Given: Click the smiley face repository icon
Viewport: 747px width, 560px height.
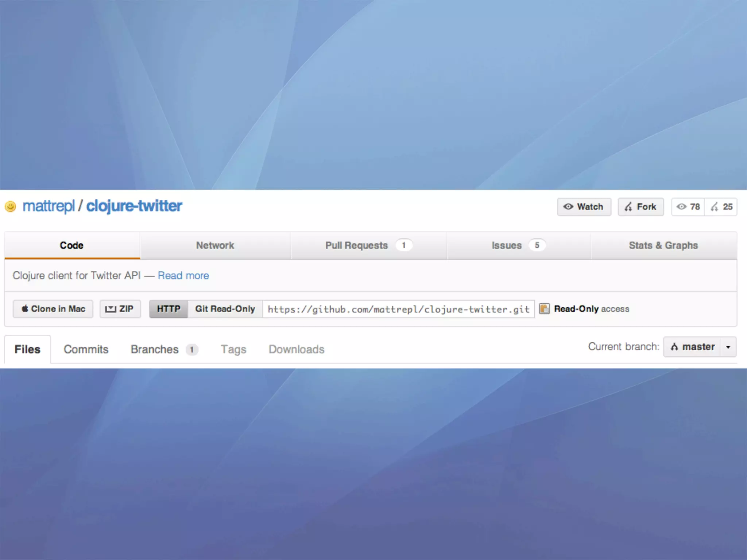Looking at the screenshot, I should [10, 206].
